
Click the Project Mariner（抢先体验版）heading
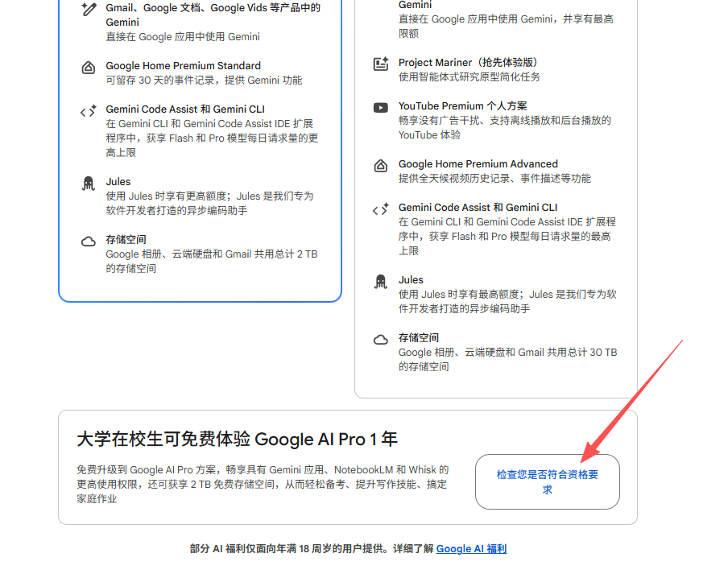(x=468, y=63)
